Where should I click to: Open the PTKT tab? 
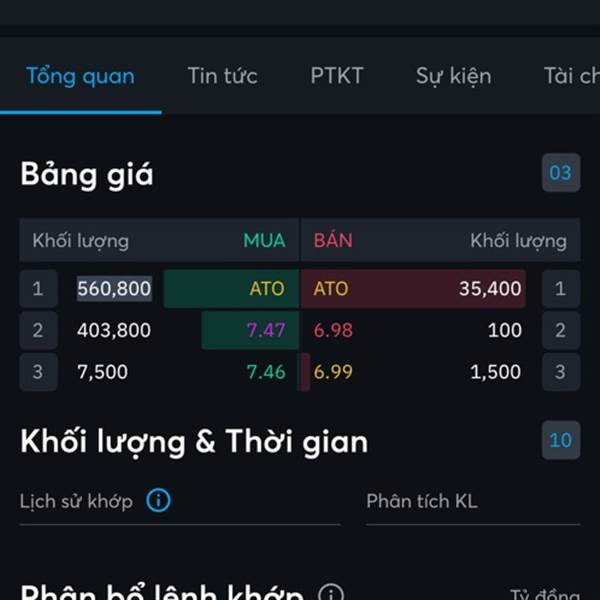(337, 76)
